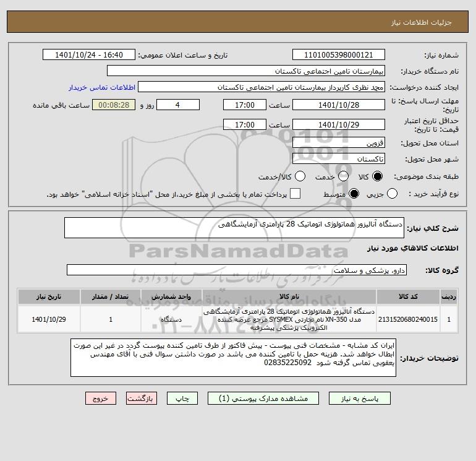This screenshot has width=476, height=461.
Task: Click the جزئیات اطلاعات نیاز page title
Action: tap(422, 22)
